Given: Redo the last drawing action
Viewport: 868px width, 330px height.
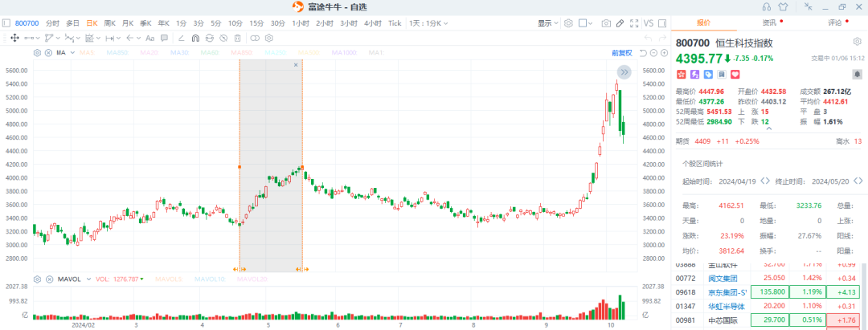Looking at the screenshot, I should [662, 39].
